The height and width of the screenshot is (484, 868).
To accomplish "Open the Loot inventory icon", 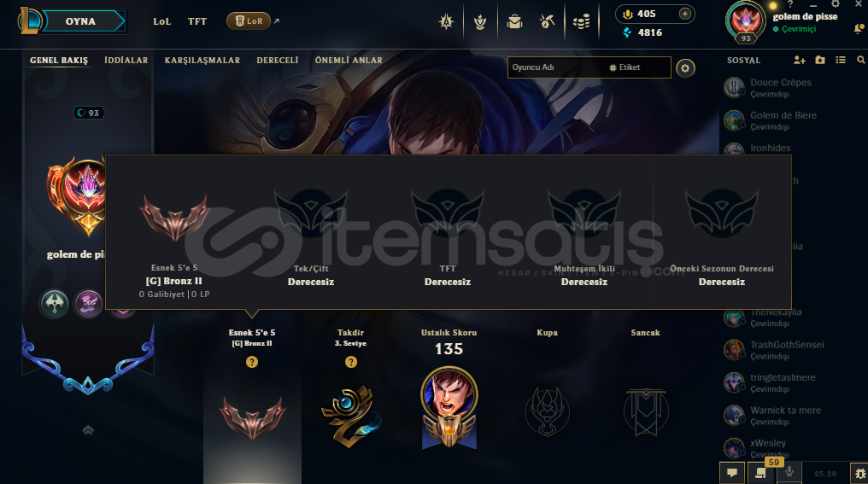I will click(514, 21).
